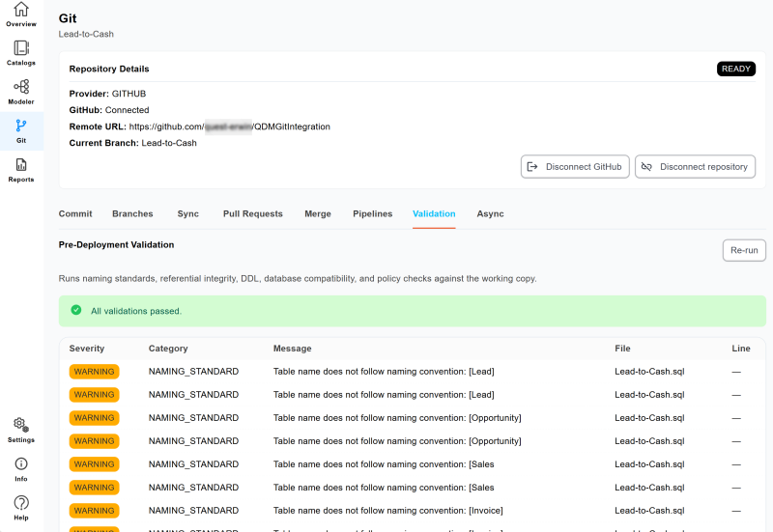Screen dimensions: 773x532
Task: Switch to the Branches tab
Action: point(132,213)
